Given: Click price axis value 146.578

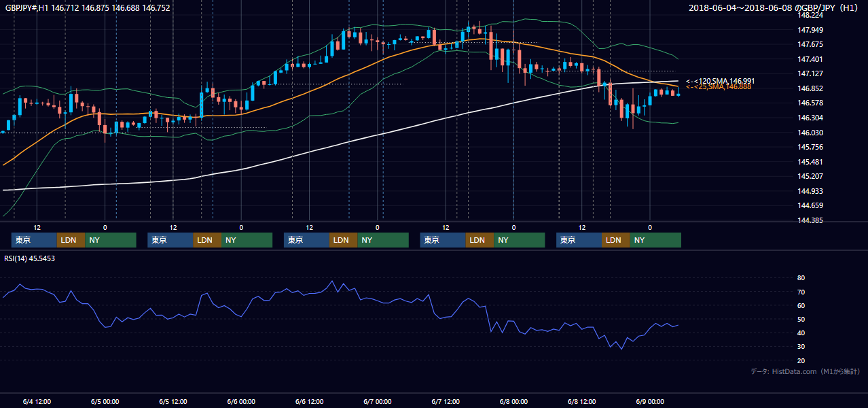Looking at the screenshot, I should [x=810, y=103].
